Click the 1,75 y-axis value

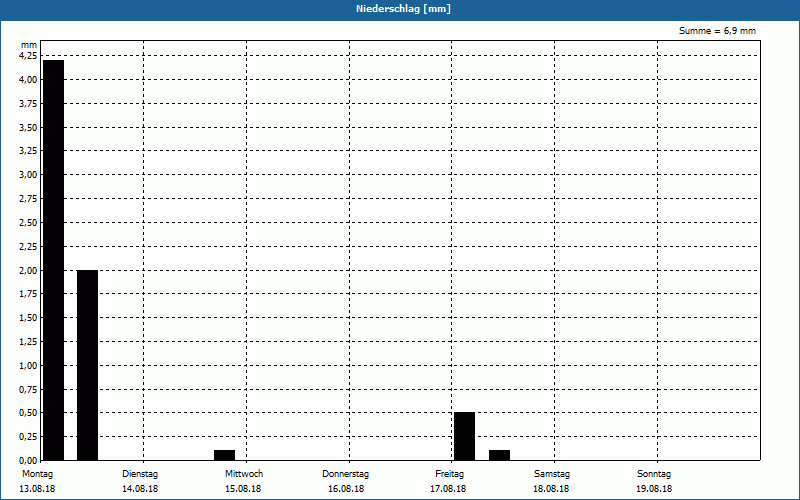tap(28, 294)
